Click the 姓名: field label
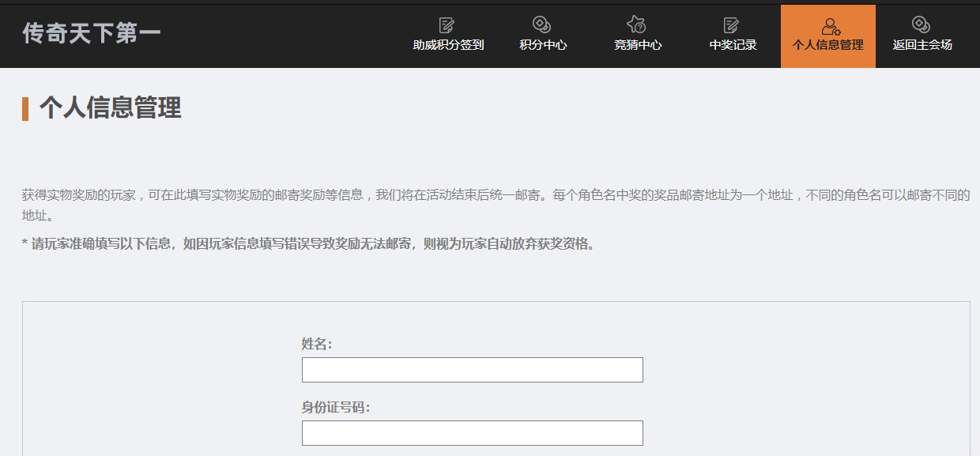This screenshot has height=456, width=980. (x=317, y=344)
